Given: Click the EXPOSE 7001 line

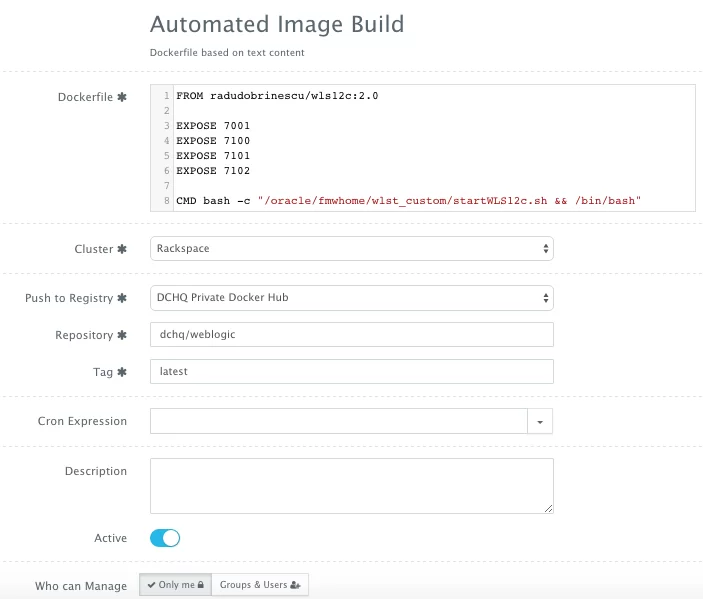Looking at the screenshot, I should click(x=213, y=126).
